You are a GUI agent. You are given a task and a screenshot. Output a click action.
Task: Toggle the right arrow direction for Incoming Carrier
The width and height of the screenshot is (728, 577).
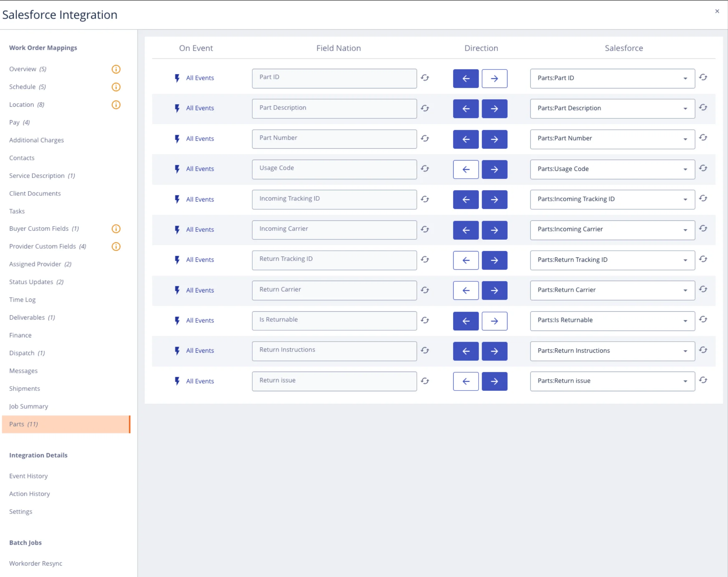point(494,230)
